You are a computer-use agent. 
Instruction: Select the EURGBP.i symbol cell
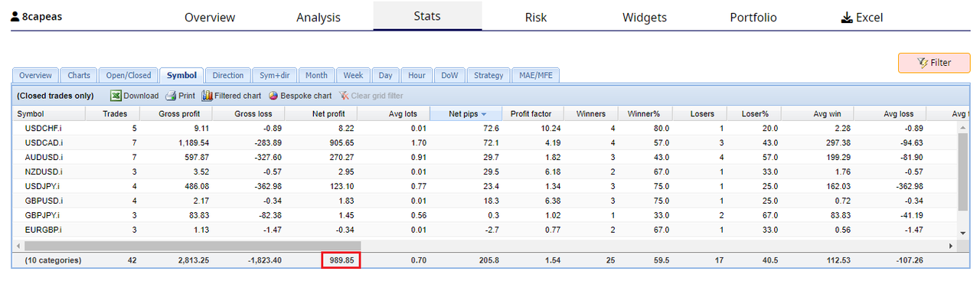pyautogui.click(x=44, y=230)
